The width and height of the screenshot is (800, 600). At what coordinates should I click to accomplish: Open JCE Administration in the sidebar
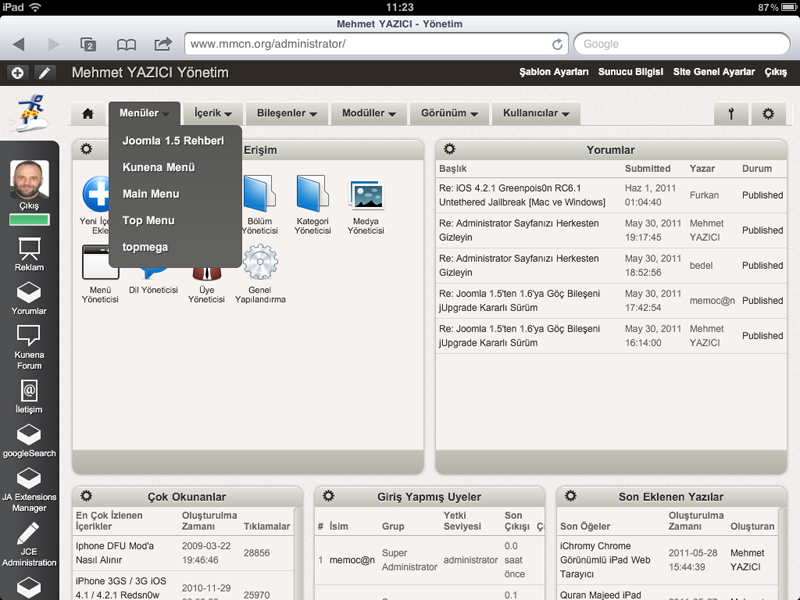[29, 544]
